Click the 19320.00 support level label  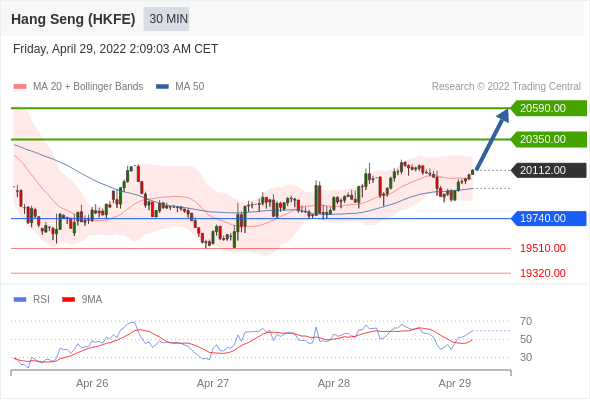543,273
